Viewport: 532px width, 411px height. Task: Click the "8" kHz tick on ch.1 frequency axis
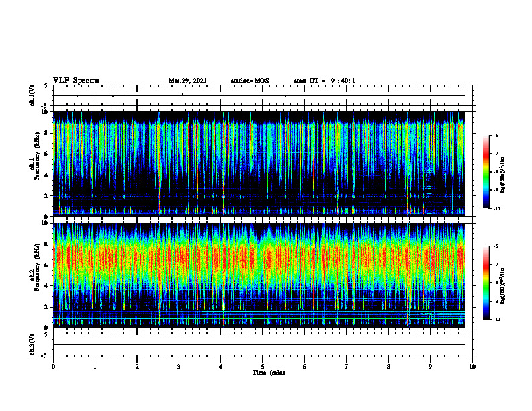click(x=46, y=133)
